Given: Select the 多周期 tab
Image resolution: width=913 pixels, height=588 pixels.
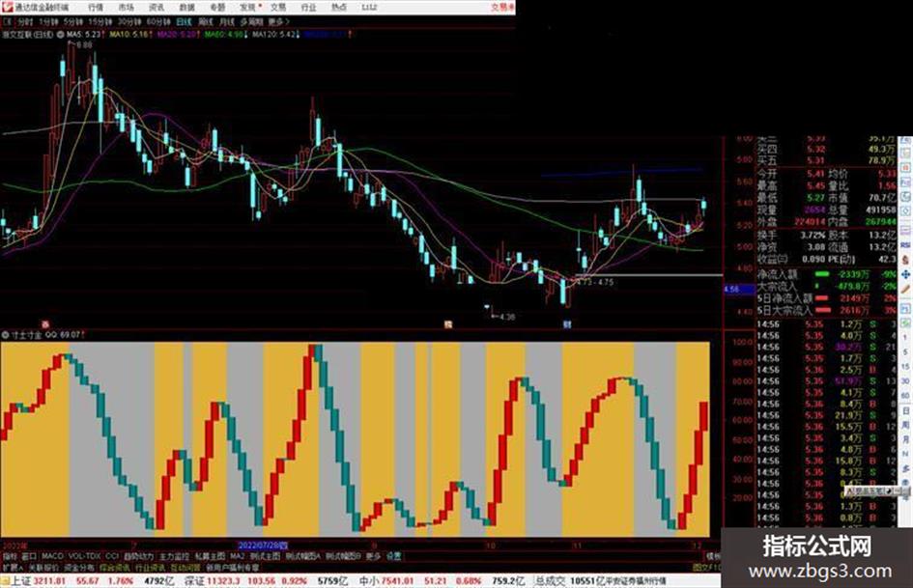Looking at the screenshot, I should [x=251, y=21].
